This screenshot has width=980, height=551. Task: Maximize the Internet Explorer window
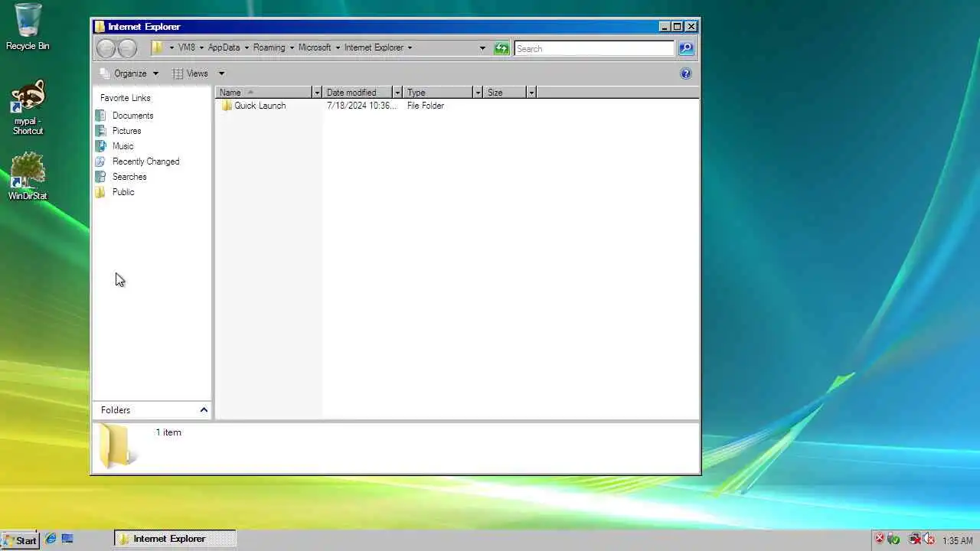click(677, 27)
